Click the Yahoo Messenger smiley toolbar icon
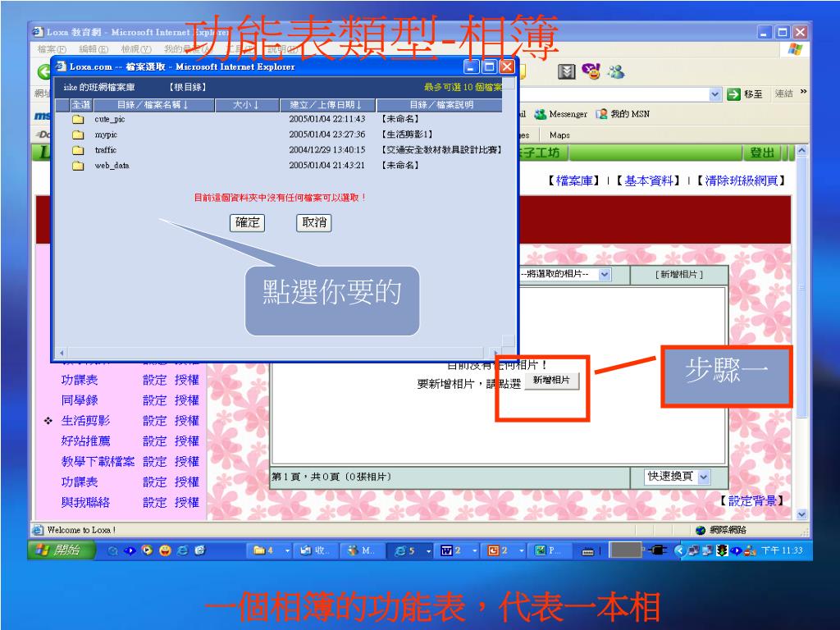The height and width of the screenshot is (630, 840). click(x=591, y=71)
